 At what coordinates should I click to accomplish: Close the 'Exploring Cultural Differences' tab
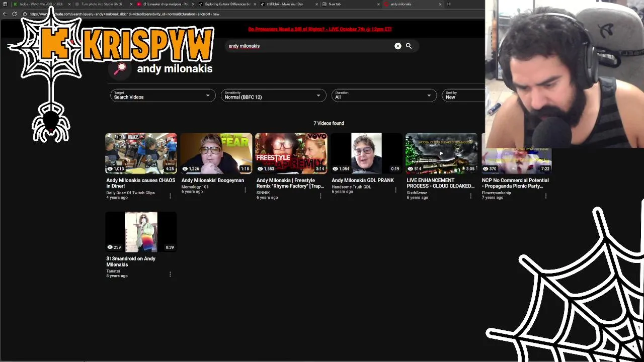255,4
